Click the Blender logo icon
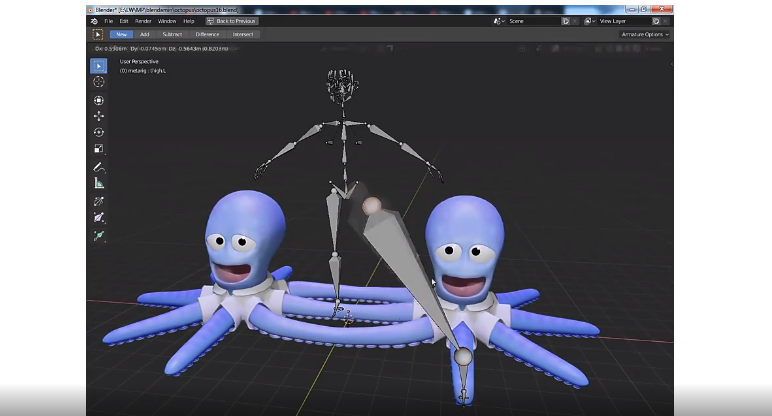The width and height of the screenshot is (772, 416). [x=93, y=20]
